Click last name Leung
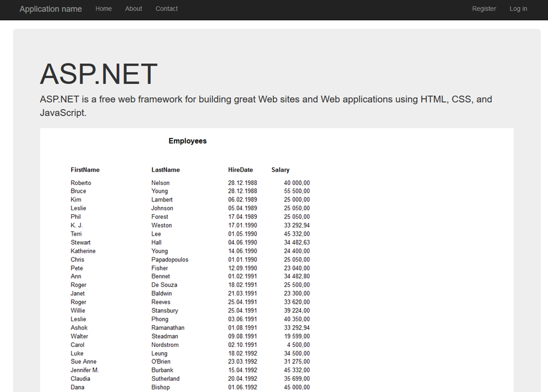The height and width of the screenshot is (392, 548). 159,353
